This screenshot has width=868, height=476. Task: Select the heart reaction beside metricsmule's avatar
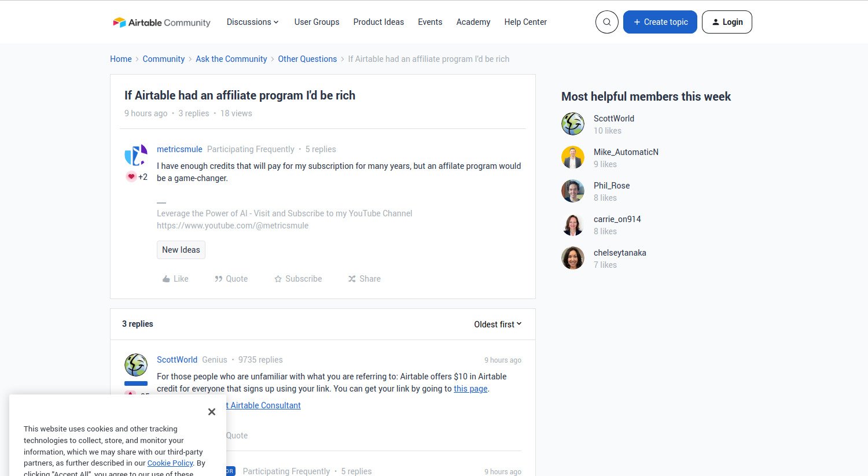click(x=131, y=176)
